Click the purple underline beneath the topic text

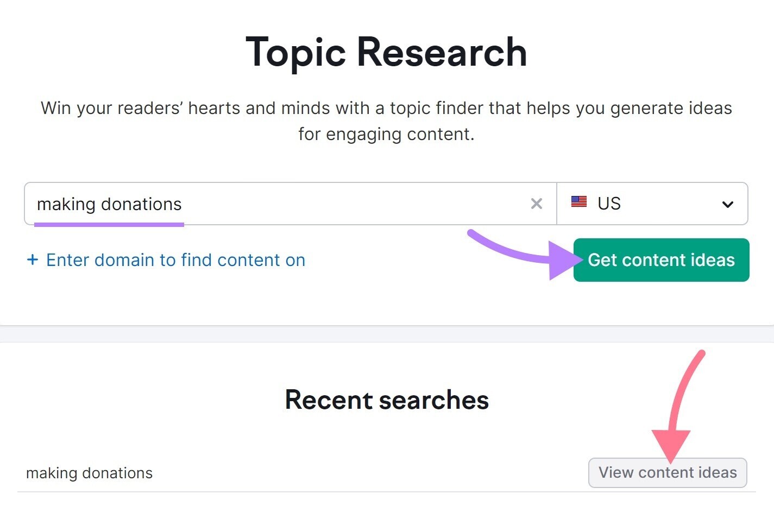pyautogui.click(x=109, y=224)
